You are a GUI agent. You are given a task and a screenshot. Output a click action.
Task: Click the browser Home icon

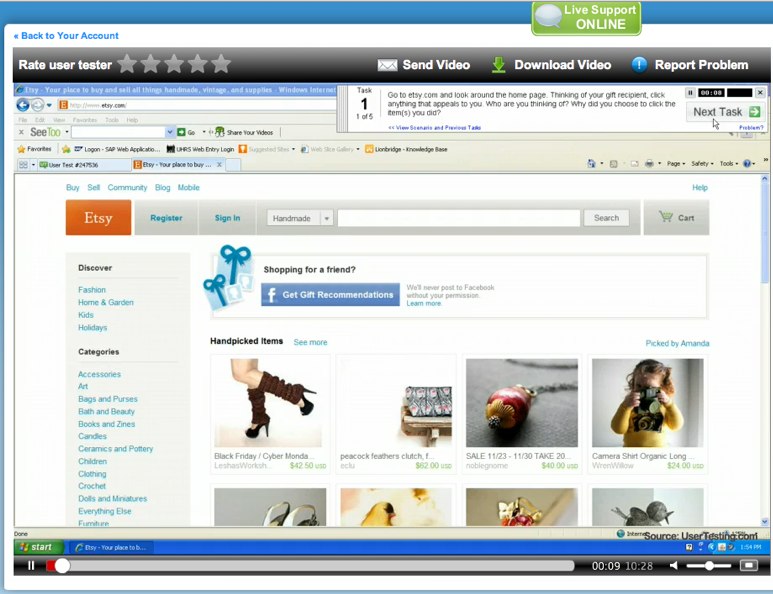[x=591, y=164]
